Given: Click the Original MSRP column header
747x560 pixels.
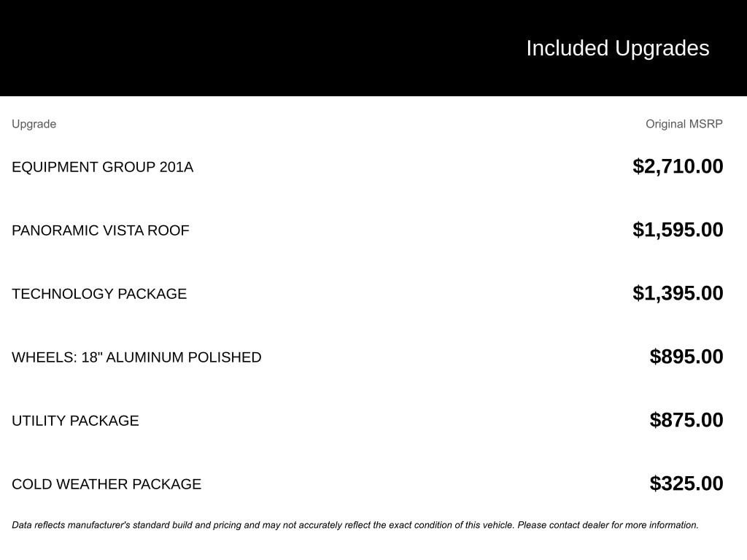Looking at the screenshot, I should 684,124.
